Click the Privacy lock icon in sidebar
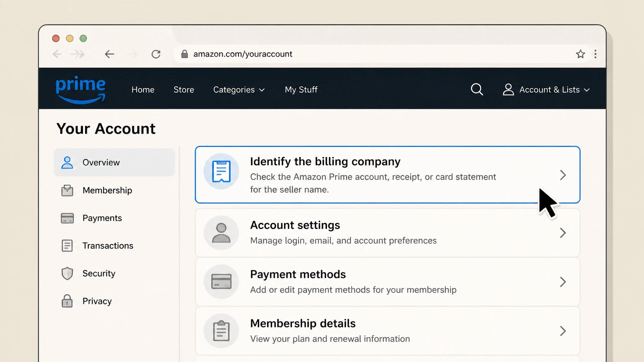This screenshot has width=644, height=362. [67, 301]
